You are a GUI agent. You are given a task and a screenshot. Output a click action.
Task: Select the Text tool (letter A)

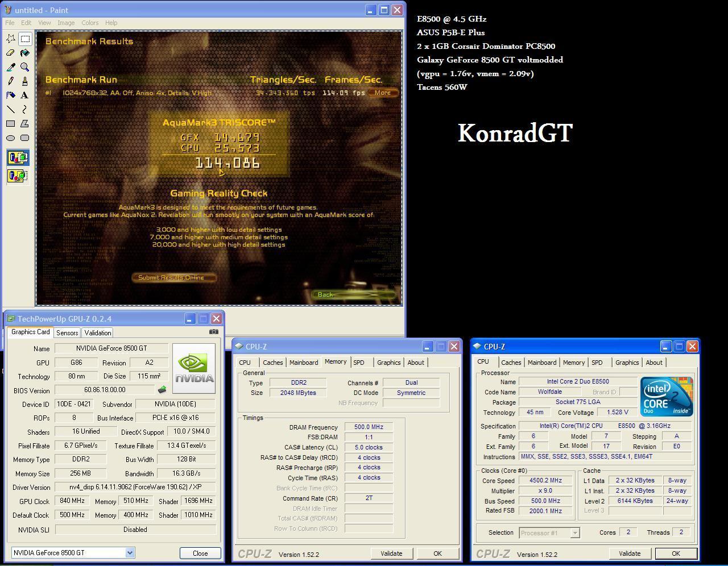[25, 95]
